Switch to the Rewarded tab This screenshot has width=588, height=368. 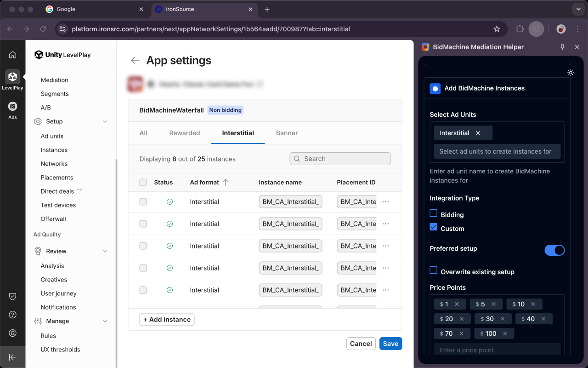[x=184, y=133]
